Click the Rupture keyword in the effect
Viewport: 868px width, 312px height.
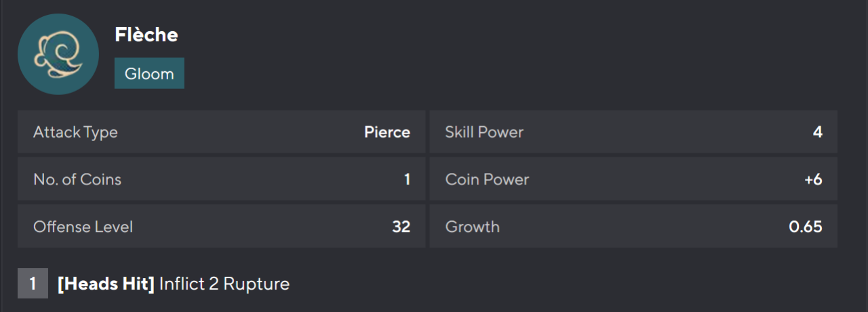[256, 284]
